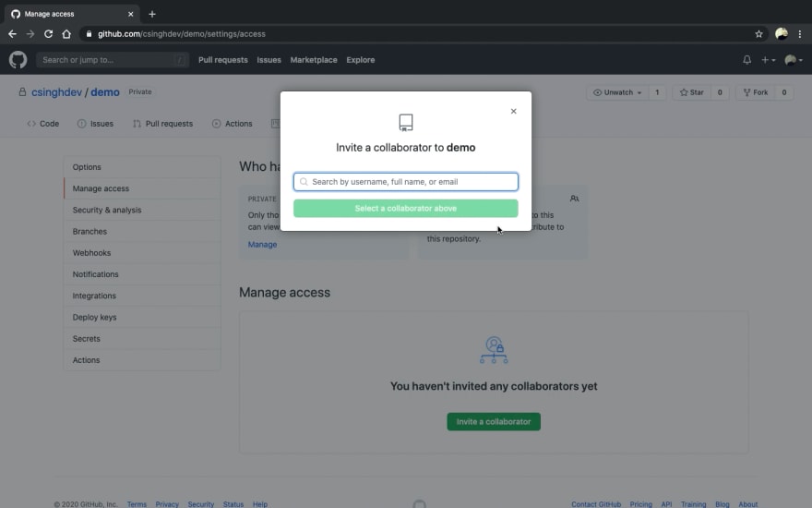The height and width of the screenshot is (508, 812).
Task: Open Security footer link
Action: [x=201, y=504]
